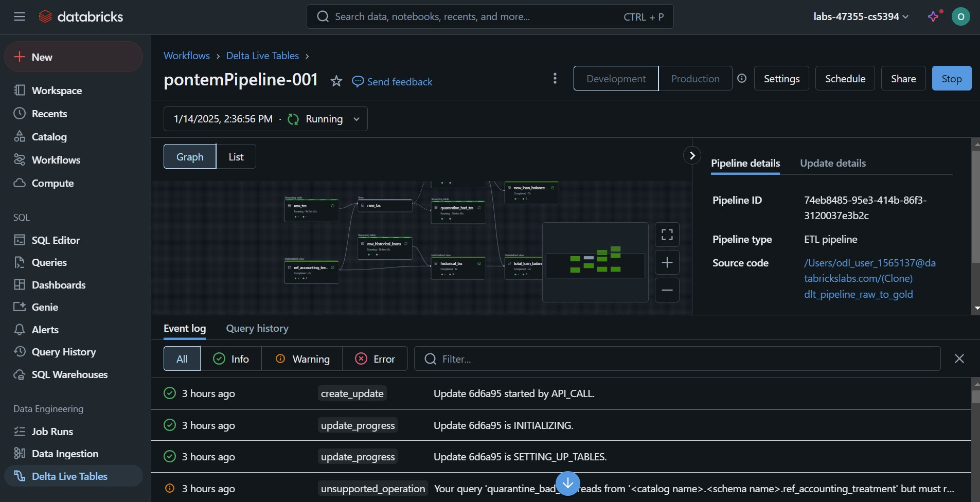Close the event log panel
The height and width of the screenshot is (502, 980).
click(x=959, y=358)
